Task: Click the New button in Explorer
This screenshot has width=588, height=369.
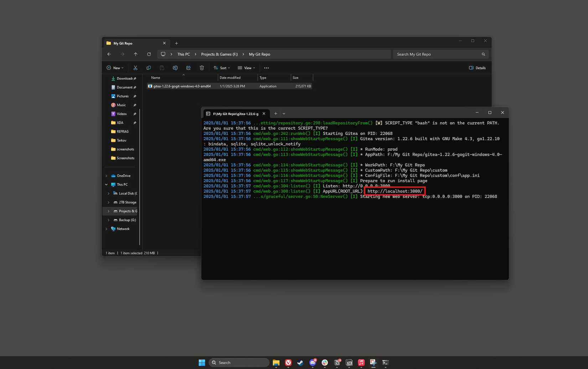Action: point(115,68)
